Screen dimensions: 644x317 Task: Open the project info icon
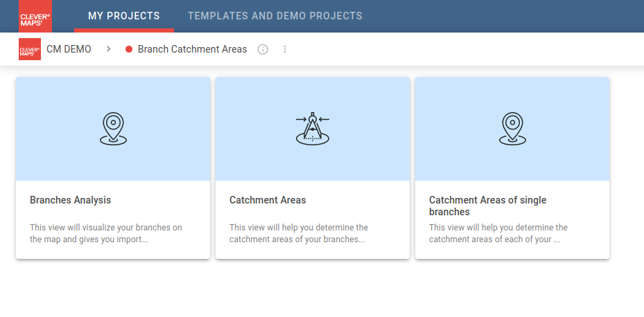(x=263, y=49)
